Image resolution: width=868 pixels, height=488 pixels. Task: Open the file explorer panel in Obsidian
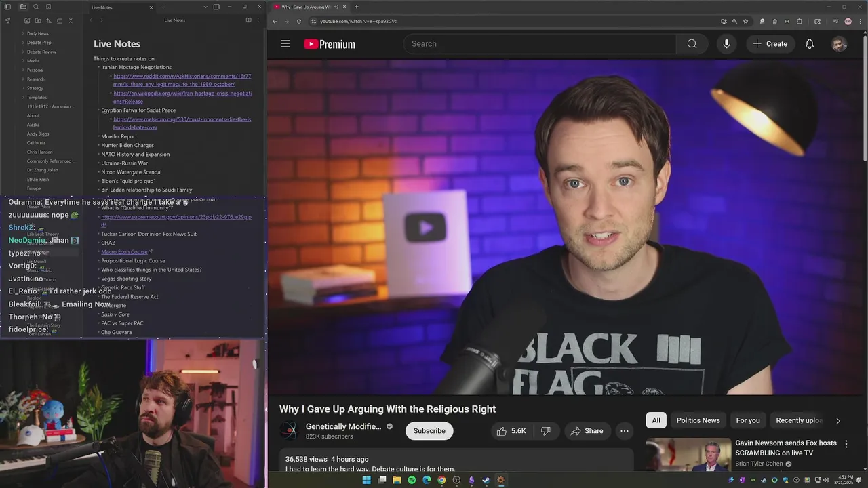23,7
